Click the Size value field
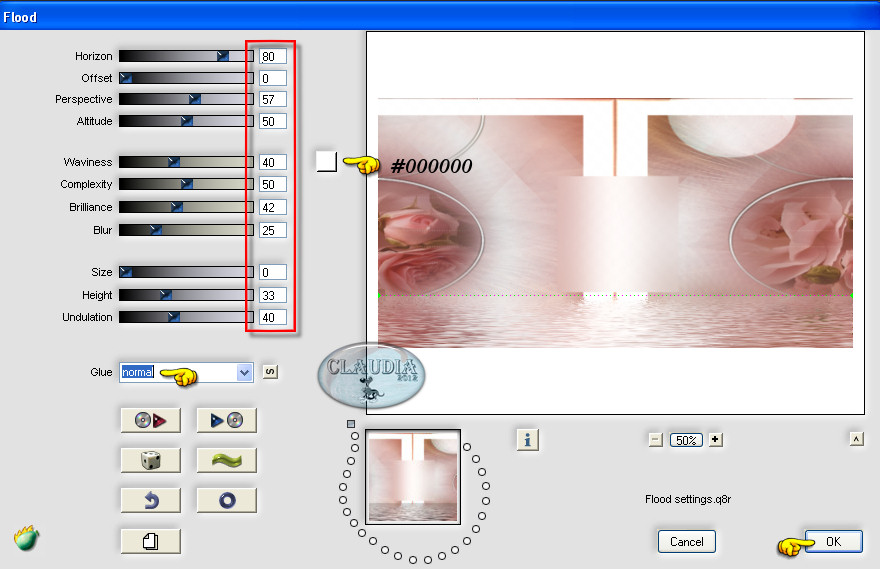This screenshot has height=569, width=880. coord(273,272)
